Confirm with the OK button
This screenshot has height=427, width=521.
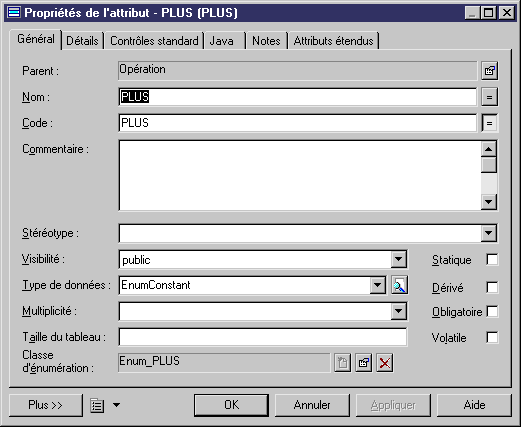pos(231,405)
